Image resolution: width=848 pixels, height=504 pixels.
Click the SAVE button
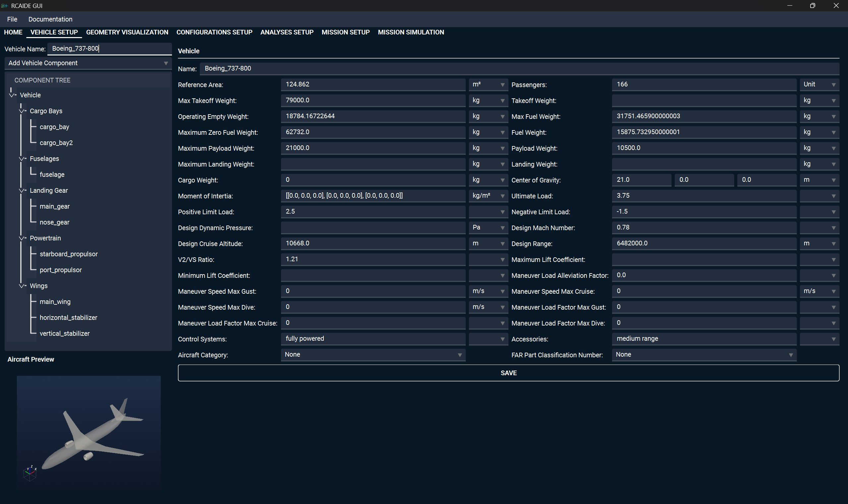pyautogui.click(x=508, y=373)
